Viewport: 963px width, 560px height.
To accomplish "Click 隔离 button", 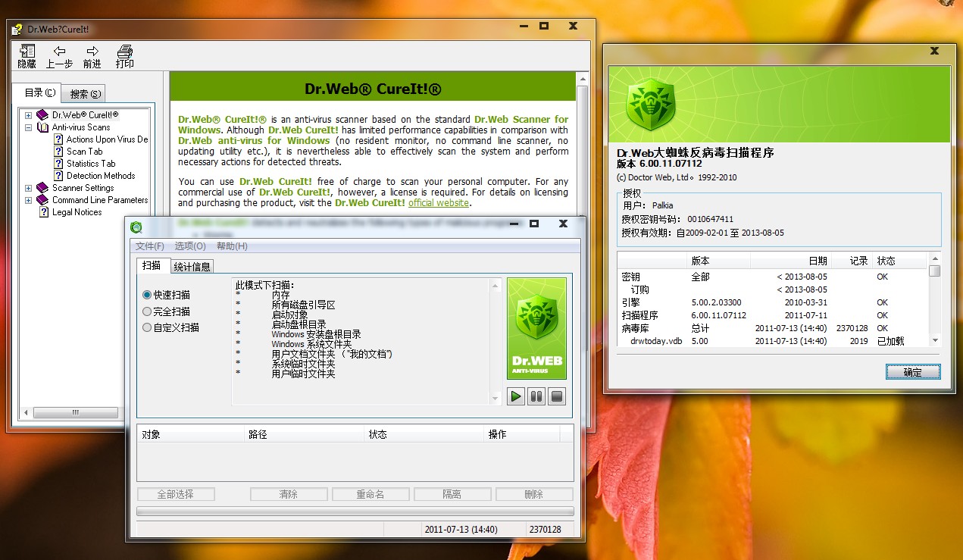I will click(x=452, y=494).
